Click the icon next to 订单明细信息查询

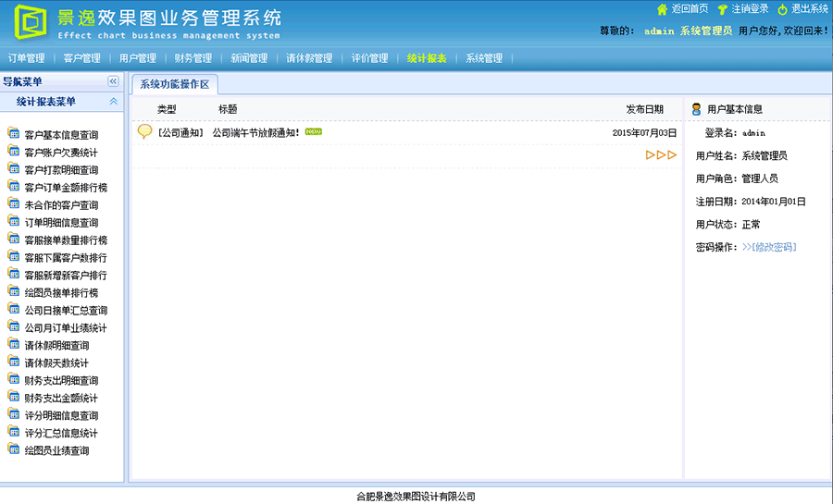(14, 221)
